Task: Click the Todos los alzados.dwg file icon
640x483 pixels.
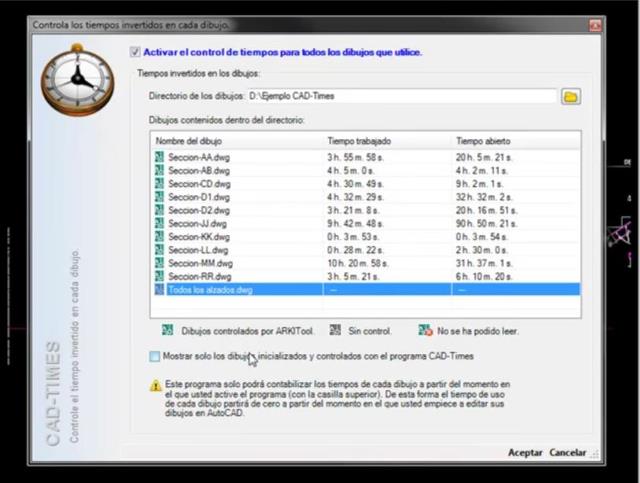Action: 159,289
